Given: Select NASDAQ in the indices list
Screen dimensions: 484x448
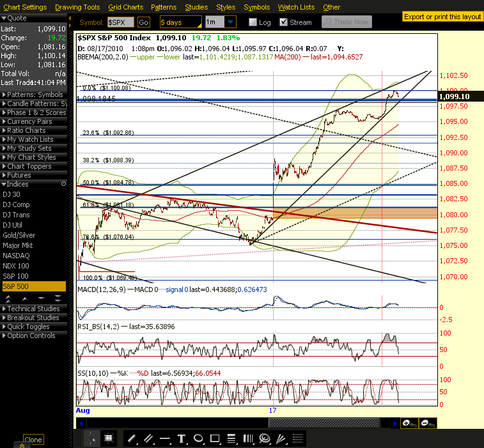Looking at the screenshot, I should click(x=33, y=256).
